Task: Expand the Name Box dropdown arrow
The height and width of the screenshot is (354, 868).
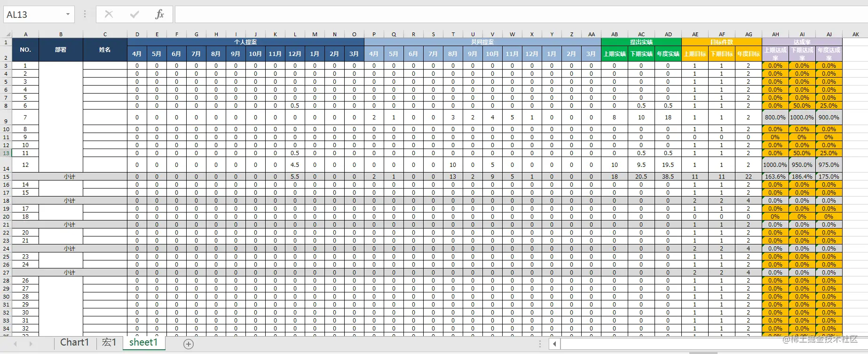Action: [68, 15]
